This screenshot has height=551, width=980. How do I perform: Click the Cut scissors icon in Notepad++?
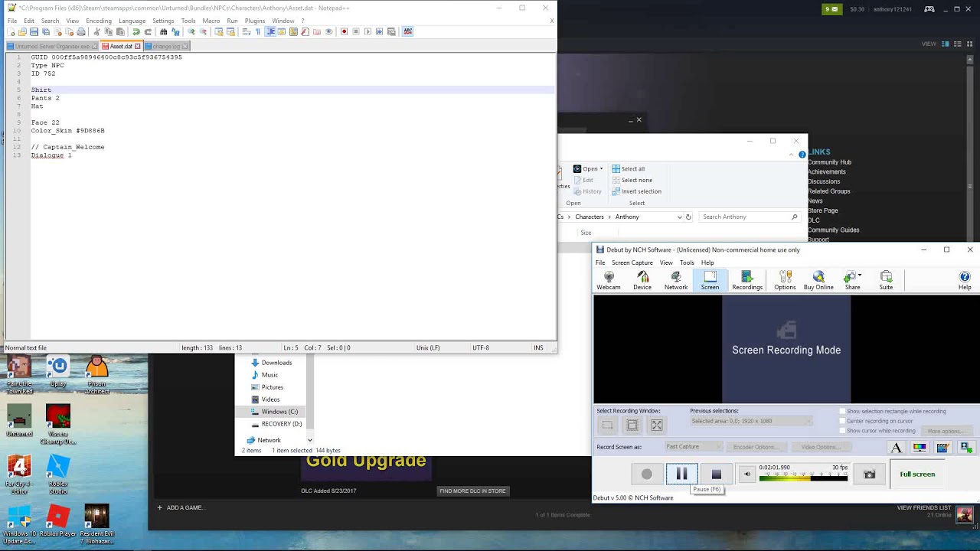(96, 31)
